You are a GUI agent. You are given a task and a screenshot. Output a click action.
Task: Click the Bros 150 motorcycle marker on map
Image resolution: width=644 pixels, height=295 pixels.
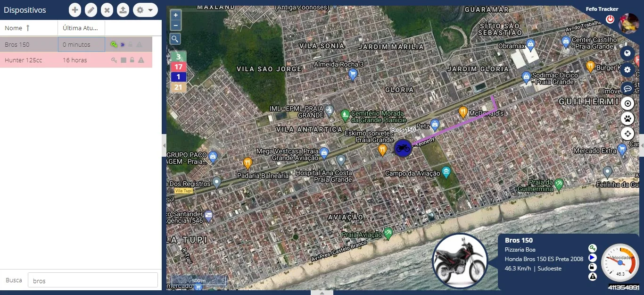click(x=403, y=148)
